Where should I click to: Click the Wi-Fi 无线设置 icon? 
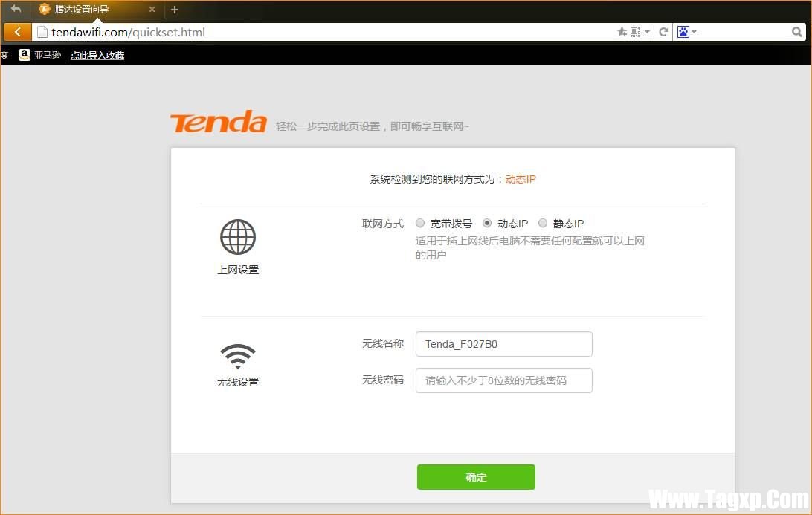238,356
